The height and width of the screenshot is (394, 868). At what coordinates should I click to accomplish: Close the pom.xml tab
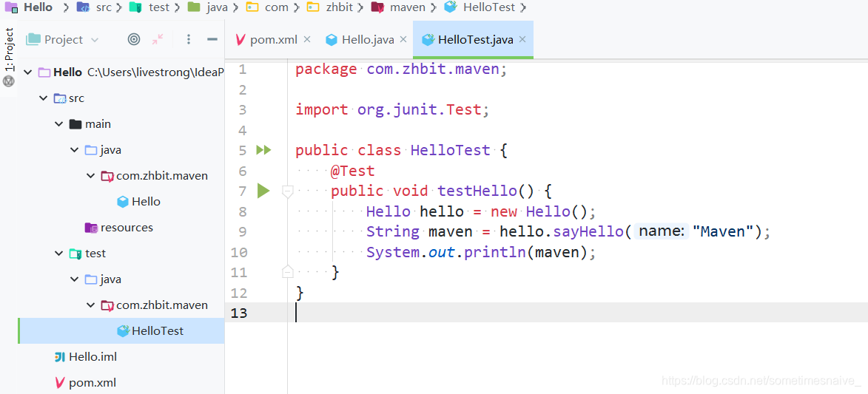point(307,39)
